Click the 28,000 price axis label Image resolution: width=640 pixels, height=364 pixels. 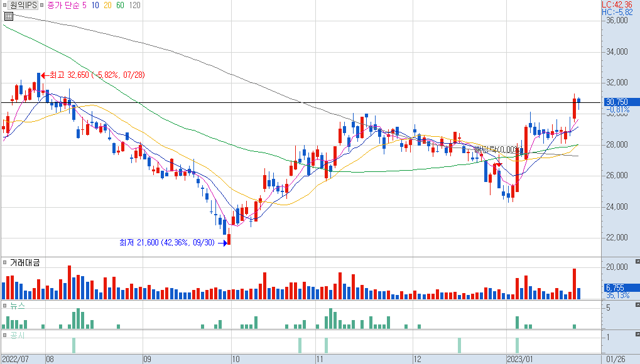tap(617, 144)
